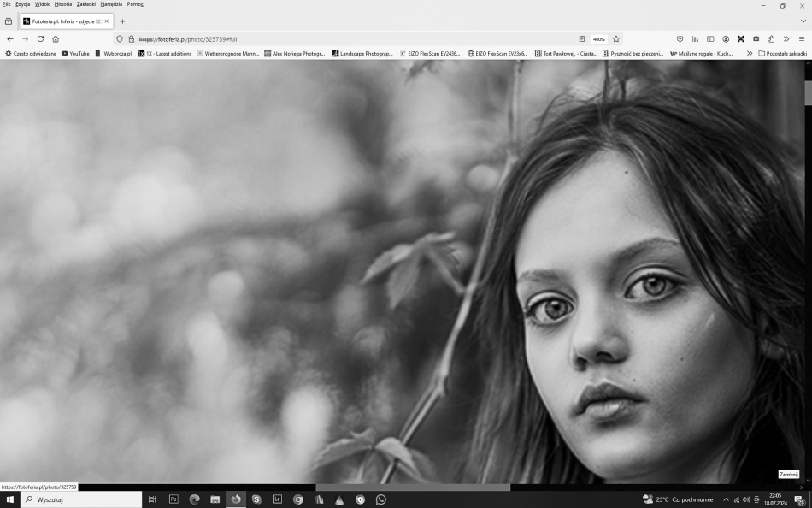Launch Lightroom from the taskbar
812x508 pixels.
point(277,499)
